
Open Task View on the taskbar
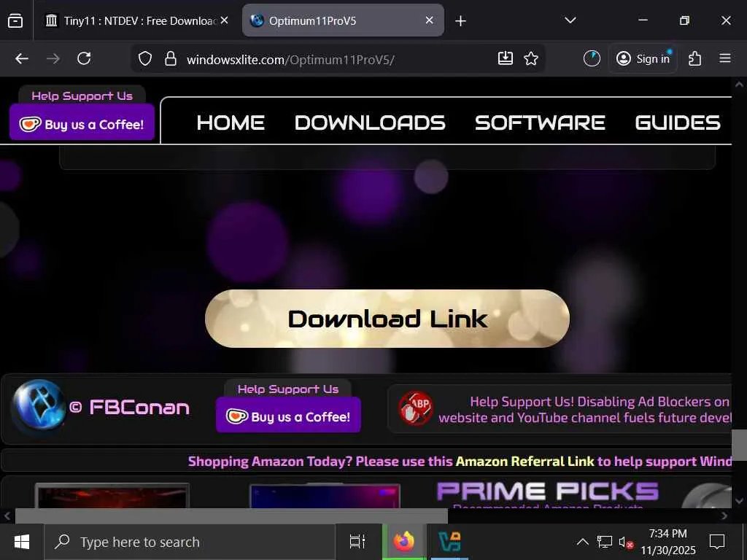point(357,542)
